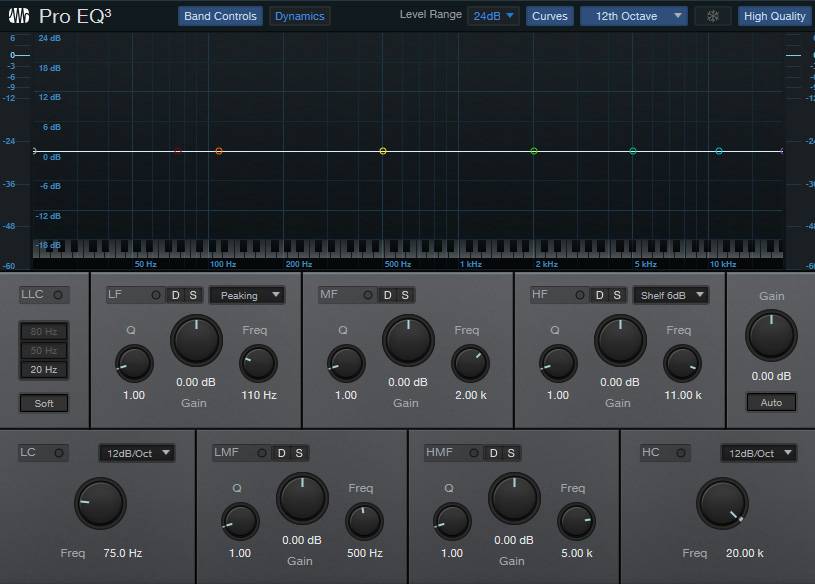Solo the HMF band with its S button

(511, 453)
